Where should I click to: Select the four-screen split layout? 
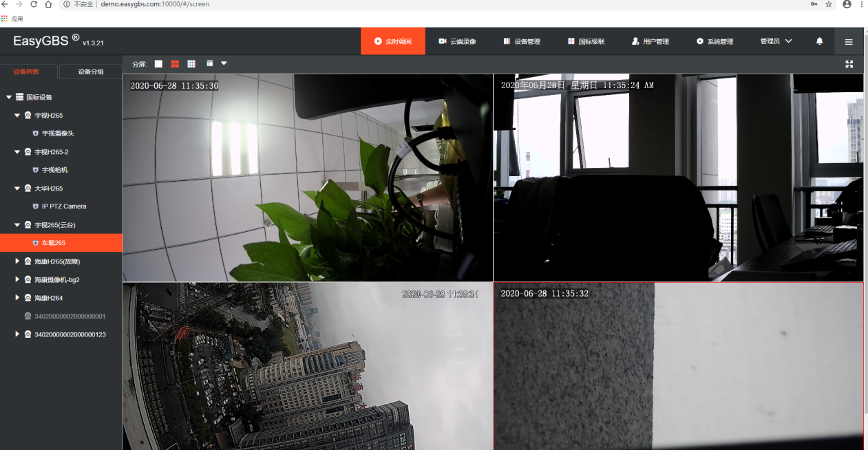point(176,63)
